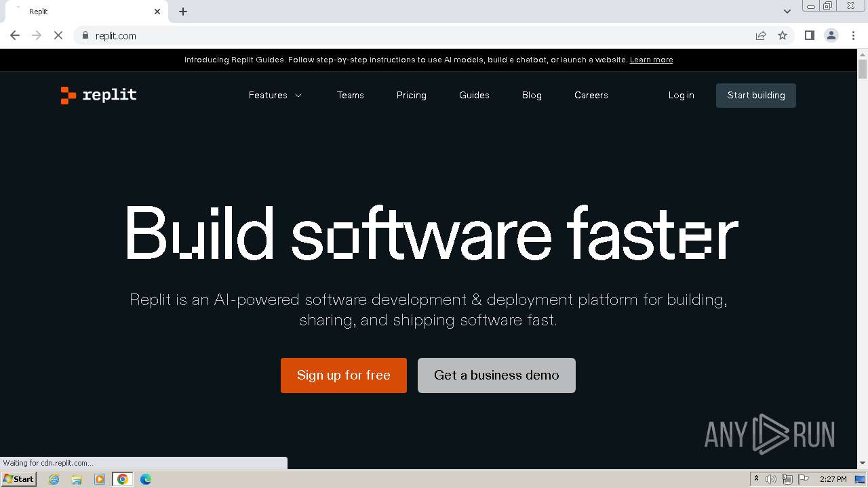The image size is (868, 488).
Task: Go back with the browser back arrow
Action: click(15, 35)
